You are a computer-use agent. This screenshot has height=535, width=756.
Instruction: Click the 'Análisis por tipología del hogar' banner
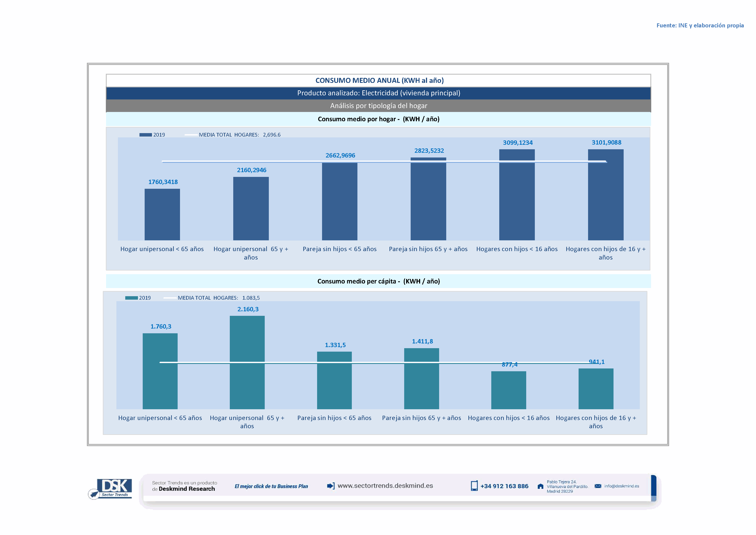coord(378,106)
